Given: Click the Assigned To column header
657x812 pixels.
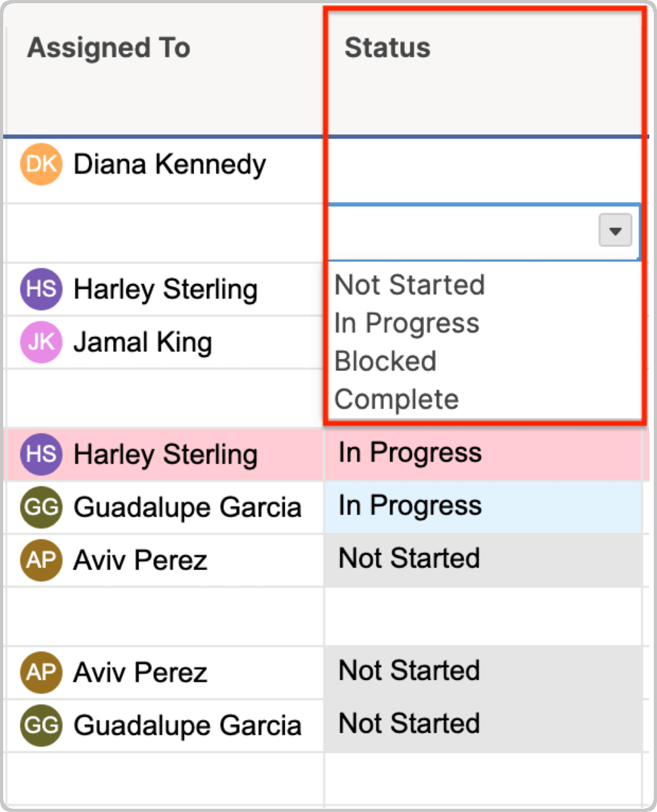Looking at the screenshot, I should (x=109, y=48).
